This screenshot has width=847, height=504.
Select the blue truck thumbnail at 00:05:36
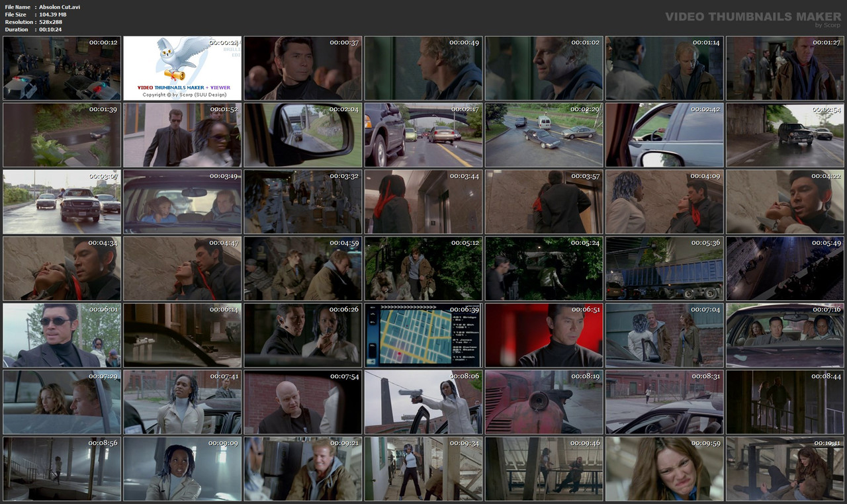click(664, 269)
